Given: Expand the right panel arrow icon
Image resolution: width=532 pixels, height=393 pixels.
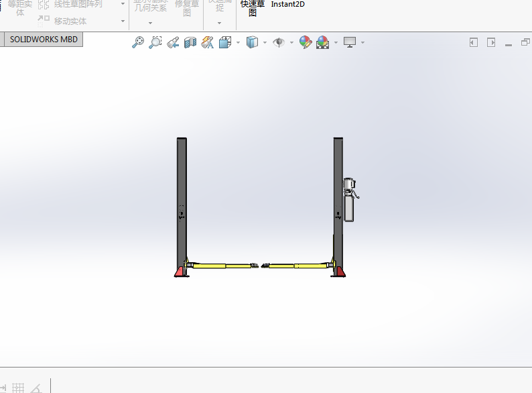Looking at the screenshot, I should 491,42.
